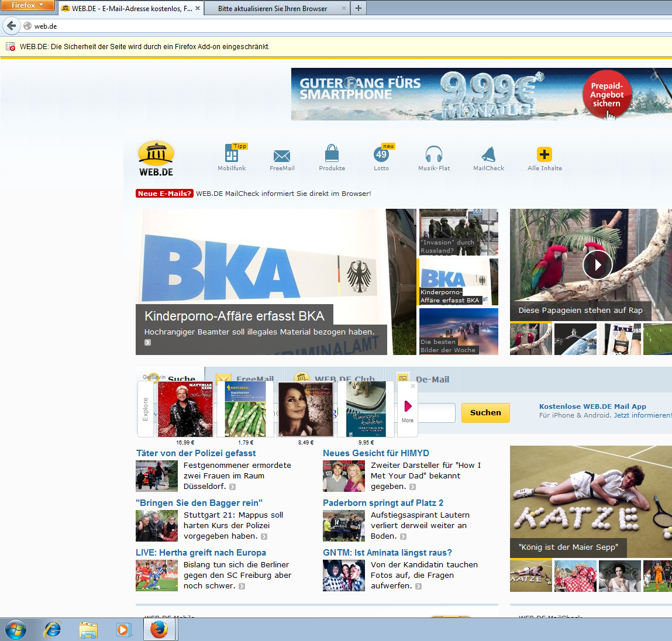Open the 1,79 € bean seeds product
Screen dimensions: 672x641
(246, 409)
